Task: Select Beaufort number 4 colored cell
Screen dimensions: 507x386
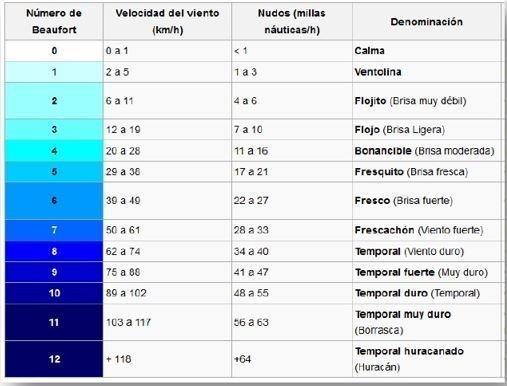Action: coord(54,151)
